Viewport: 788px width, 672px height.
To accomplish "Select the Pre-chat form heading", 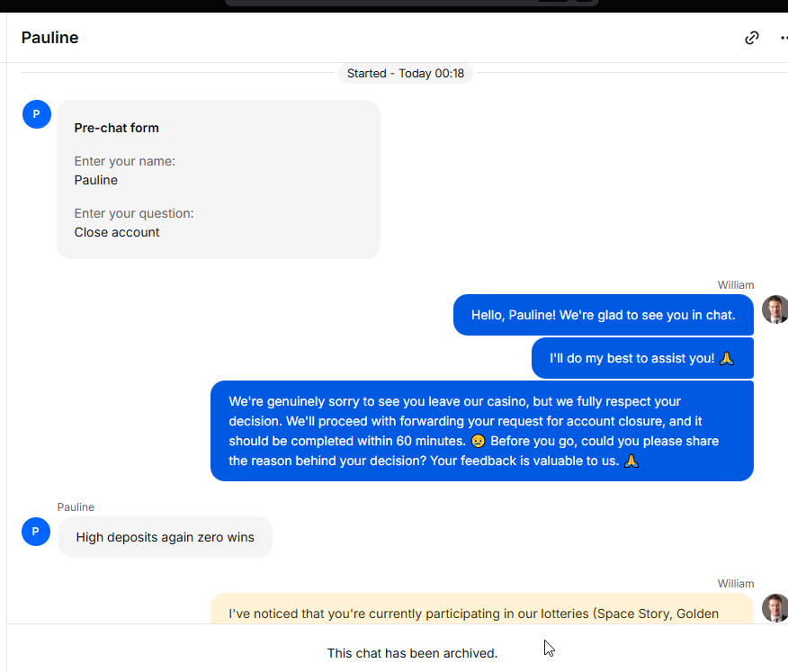I will (117, 128).
